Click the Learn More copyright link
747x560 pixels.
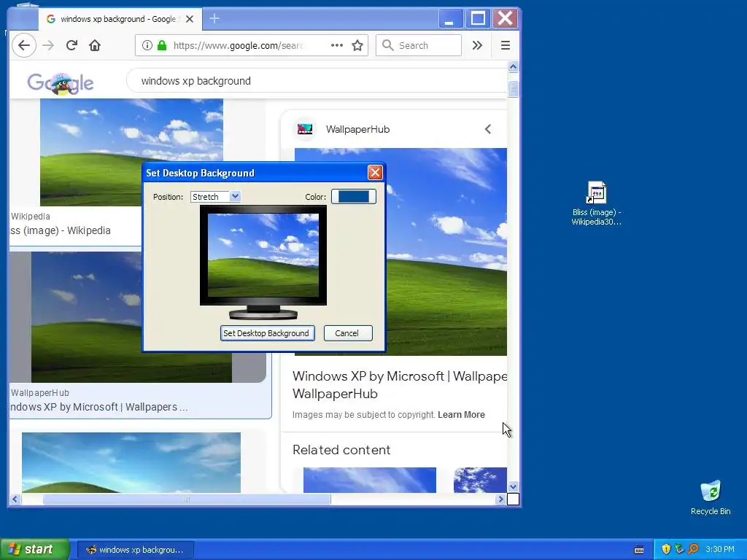(x=461, y=415)
